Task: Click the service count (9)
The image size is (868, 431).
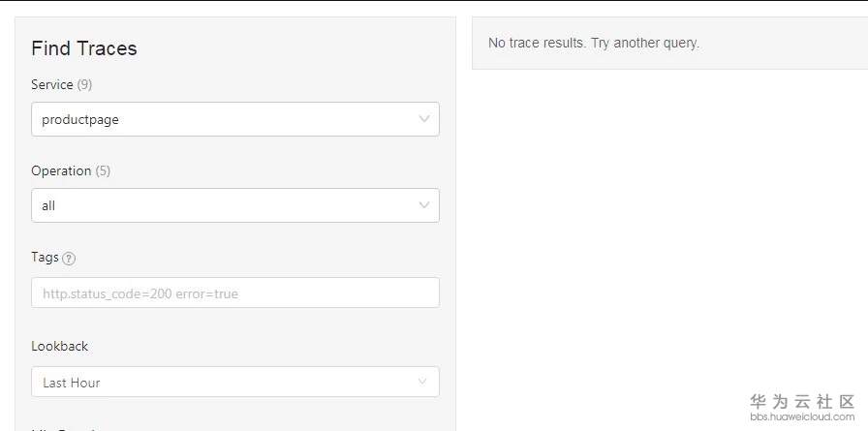Action: point(85,84)
